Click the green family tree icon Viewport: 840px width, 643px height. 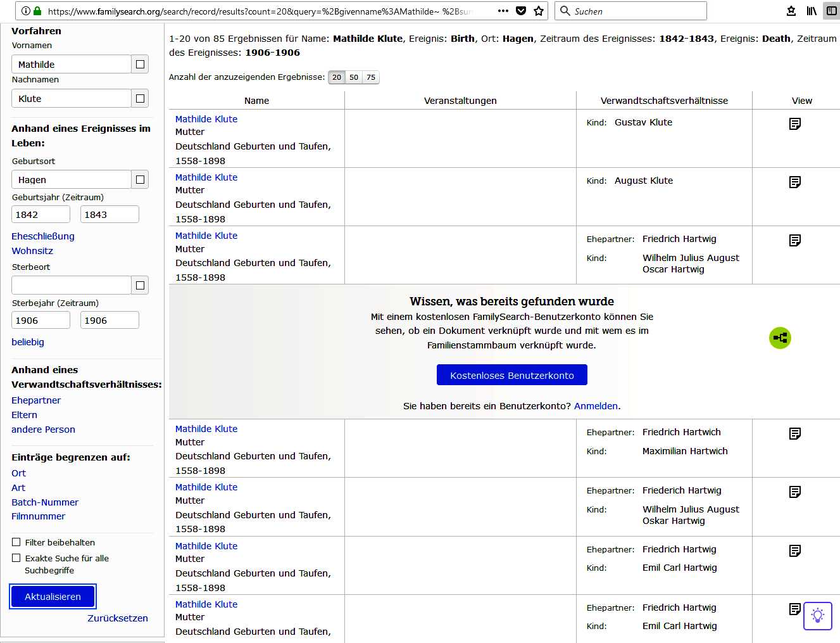780,338
